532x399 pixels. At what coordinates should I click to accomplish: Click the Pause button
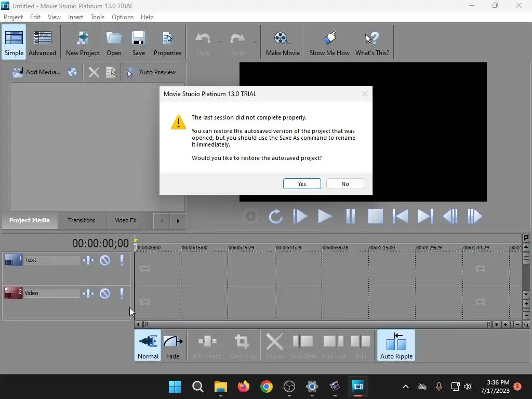[x=350, y=216]
